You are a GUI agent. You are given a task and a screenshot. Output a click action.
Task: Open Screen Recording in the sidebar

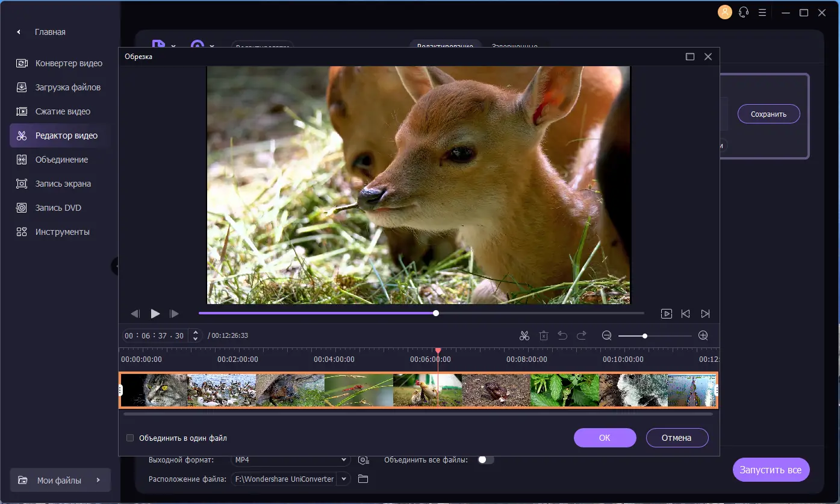[63, 184]
